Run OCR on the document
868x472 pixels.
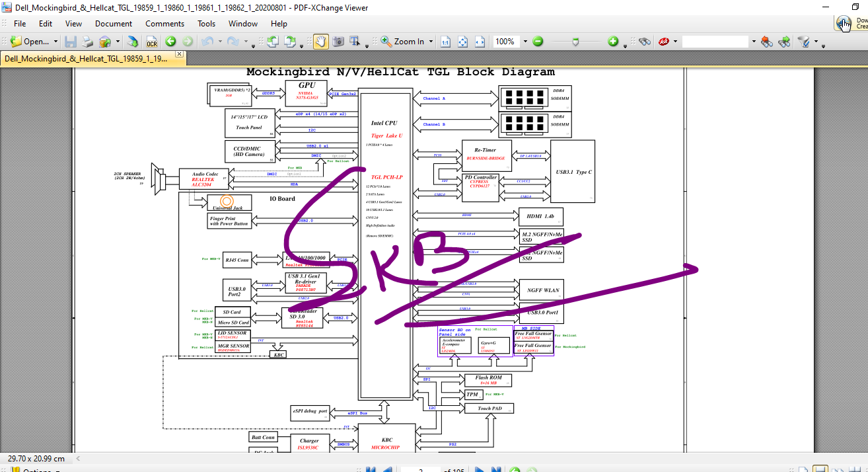[151, 41]
